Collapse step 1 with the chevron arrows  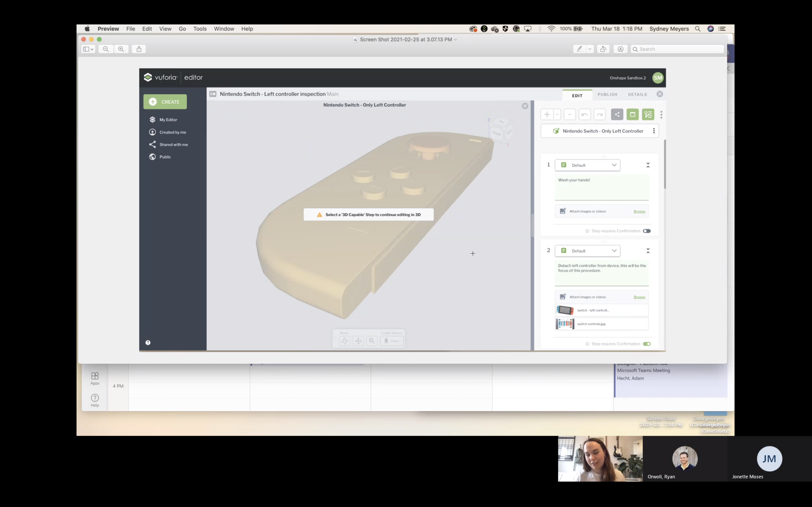(648, 165)
